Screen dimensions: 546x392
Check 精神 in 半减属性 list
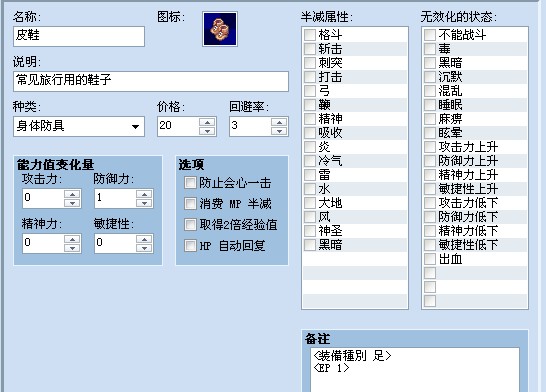tap(310, 119)
